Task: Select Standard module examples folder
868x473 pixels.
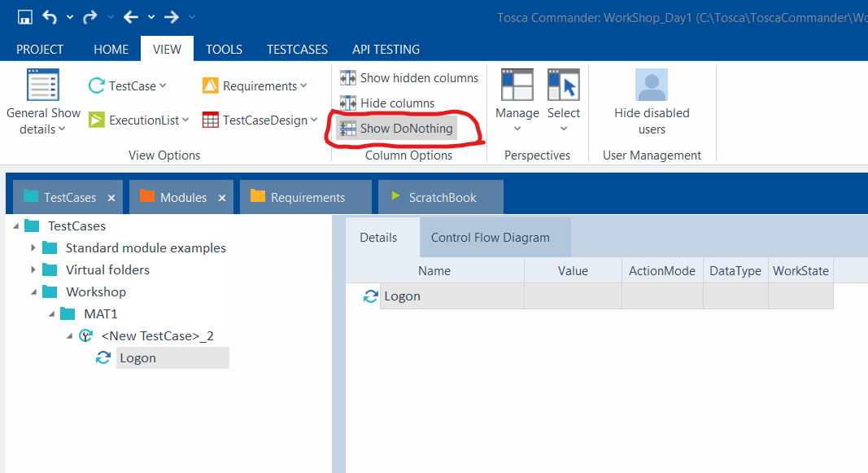Action: (146, 247)
